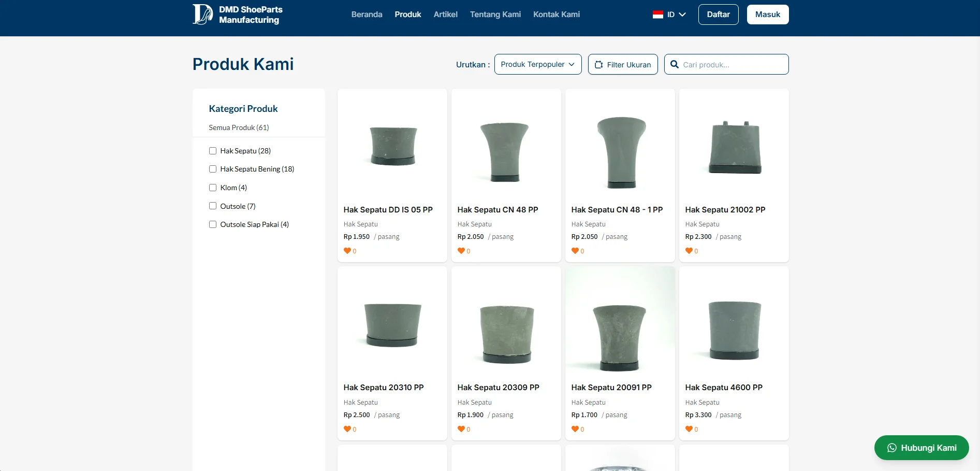Open the Hak Sepatu 20310 PP title link
The image size is (980, 471).
tap(384, 388)
